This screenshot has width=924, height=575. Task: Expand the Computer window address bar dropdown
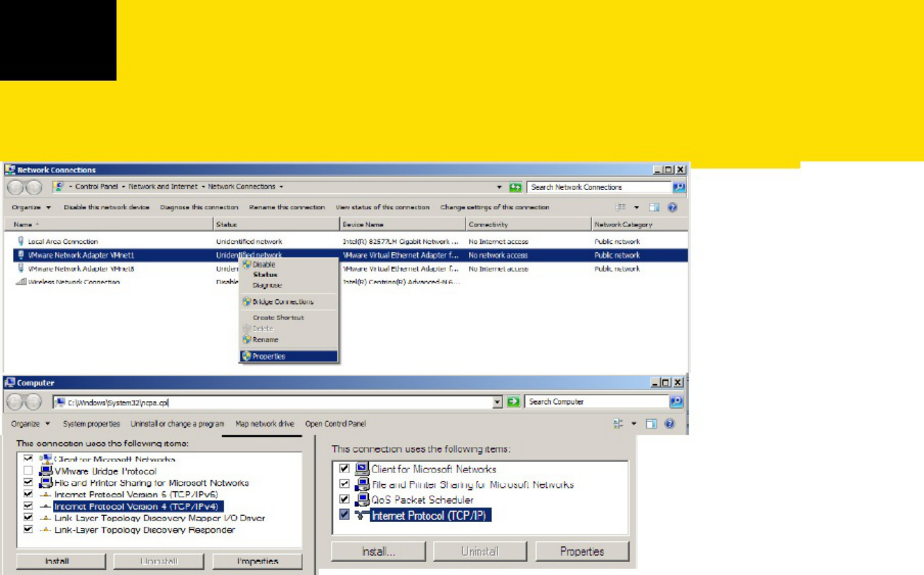497,402
